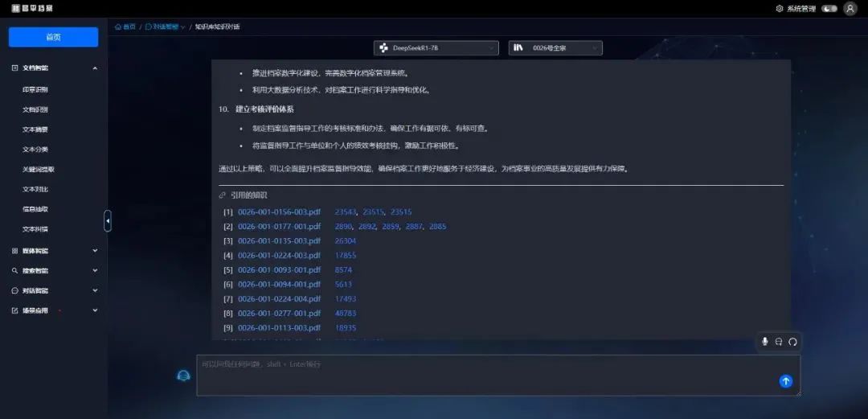Select 关键词提取 in the sidebar
This screenshot has width=868, height=419.
coord(39,170)
